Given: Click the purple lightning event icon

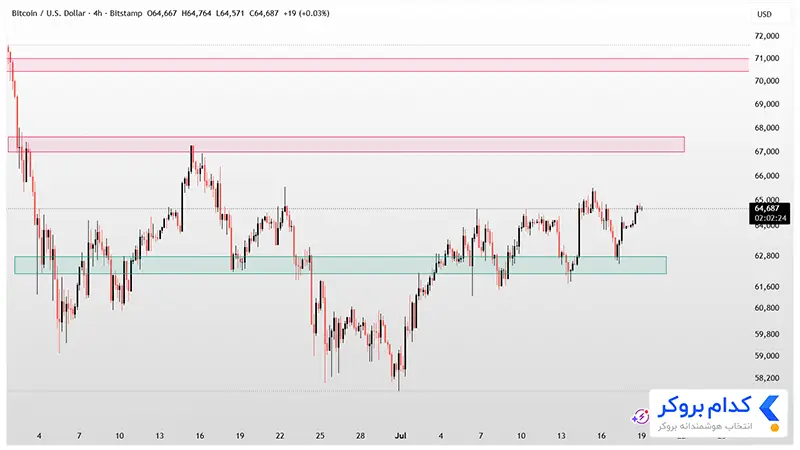Looking at the screenshot, I should click(x=640, y=417).
